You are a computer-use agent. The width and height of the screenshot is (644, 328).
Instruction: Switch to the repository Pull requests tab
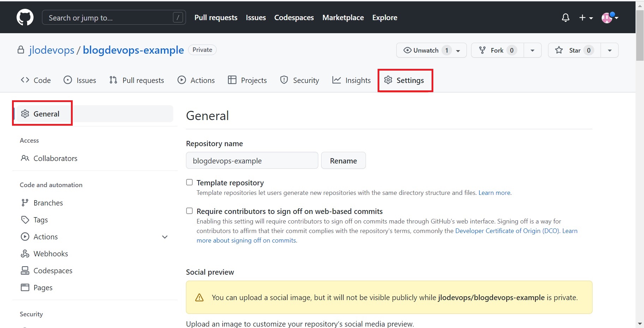[137, 80]
